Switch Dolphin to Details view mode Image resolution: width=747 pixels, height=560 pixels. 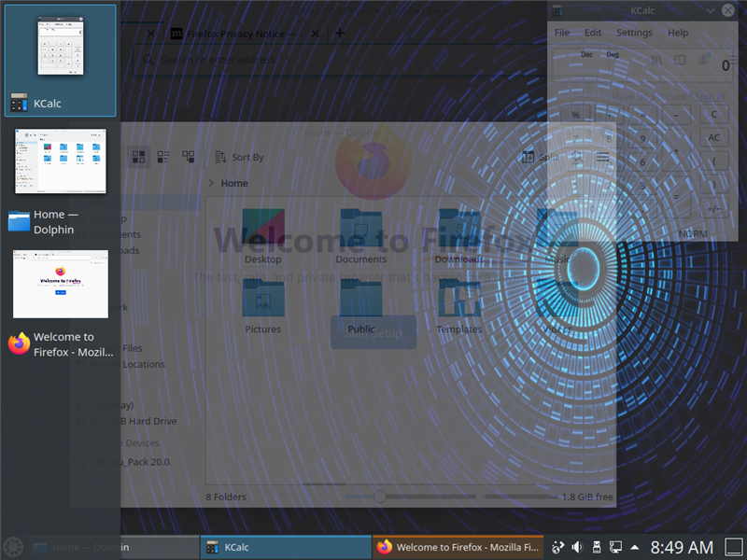coord(189,157)
